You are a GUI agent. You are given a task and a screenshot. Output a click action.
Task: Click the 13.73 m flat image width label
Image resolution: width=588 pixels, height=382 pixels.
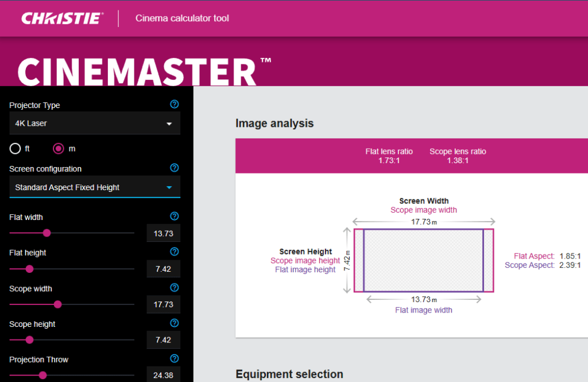[x=424, y=299]
